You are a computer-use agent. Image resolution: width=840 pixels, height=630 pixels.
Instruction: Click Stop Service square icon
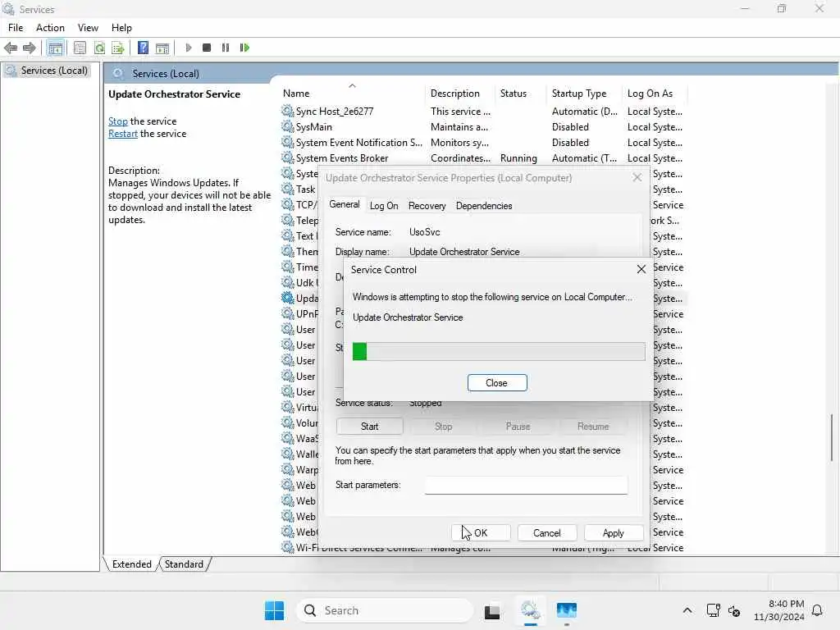(x=207, y=48)
